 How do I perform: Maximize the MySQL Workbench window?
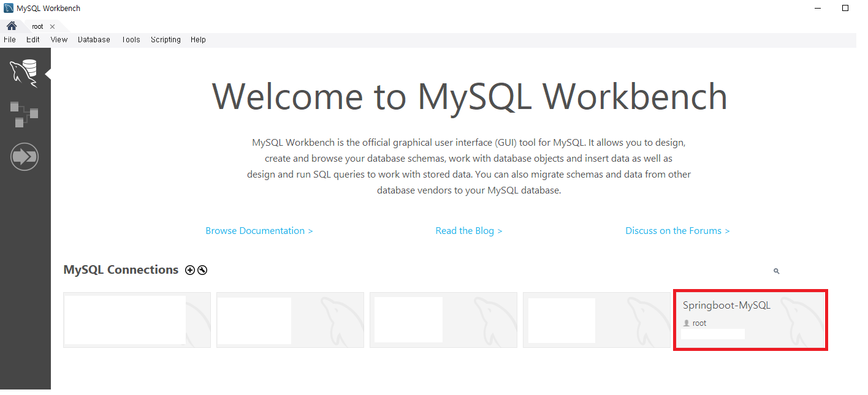pyautogui.click(x=845, y=8)
